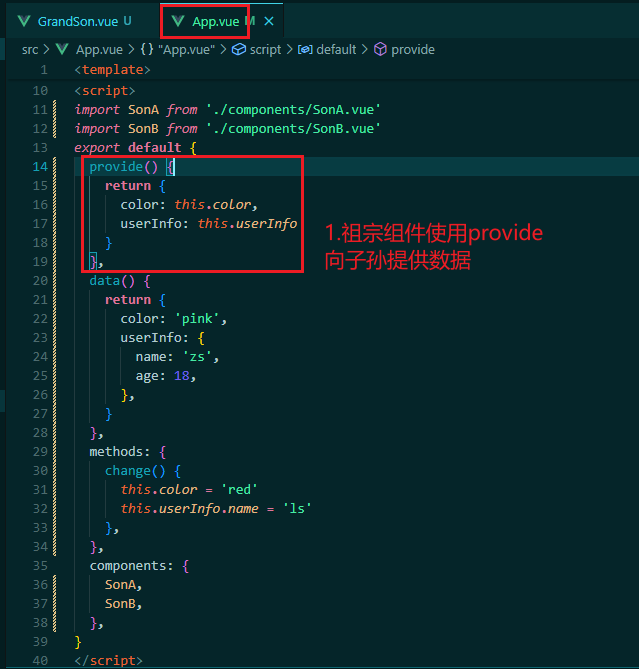639x669 pixels.
Task: Select line 29 via its line number
Action: (x=40, y=452)
